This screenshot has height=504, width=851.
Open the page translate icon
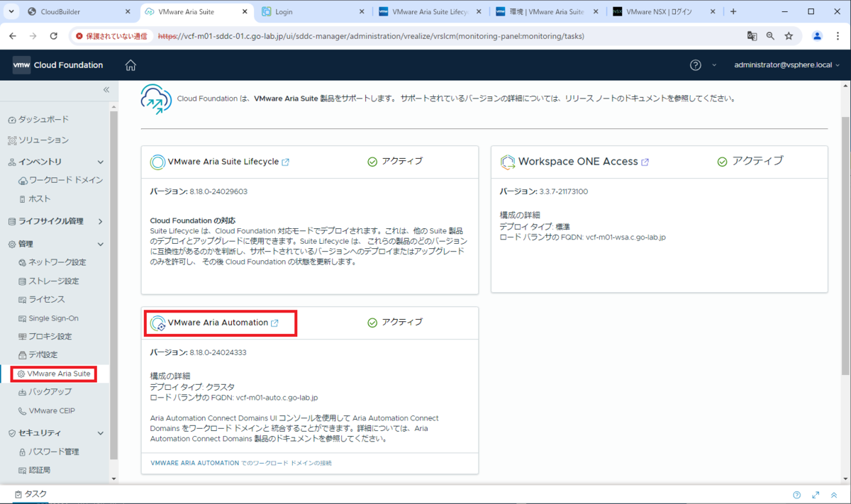pyautogui.click(x=752, y=36)
